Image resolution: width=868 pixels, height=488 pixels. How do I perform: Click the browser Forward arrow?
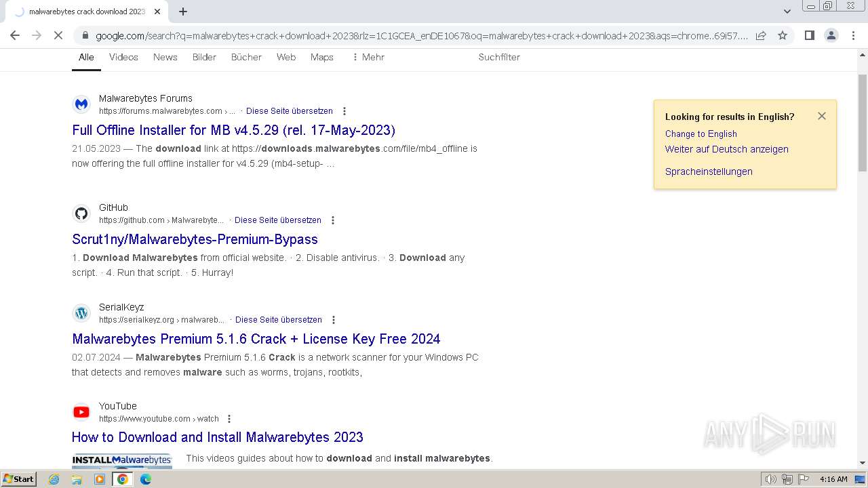37,35
